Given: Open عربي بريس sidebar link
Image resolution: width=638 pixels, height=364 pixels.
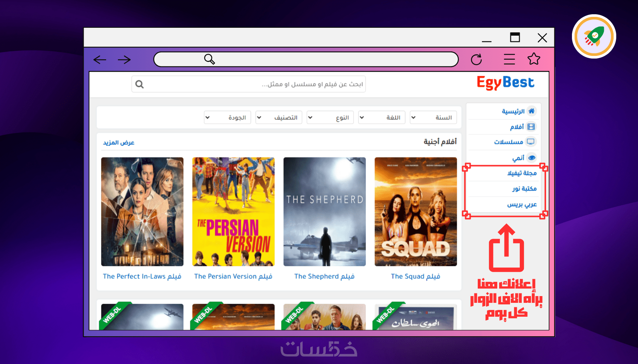Looking at the screenshot, I should coord(522,205).
